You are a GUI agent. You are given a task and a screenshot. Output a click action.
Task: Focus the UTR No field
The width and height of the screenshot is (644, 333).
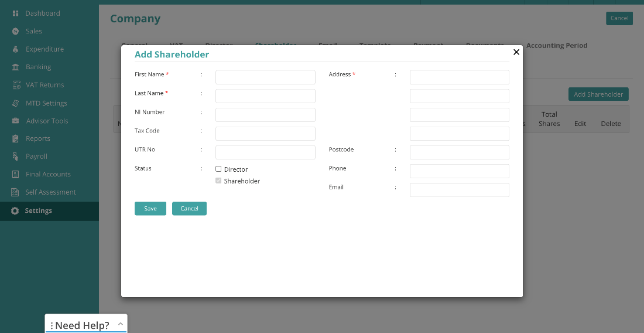click(x=265, y=152)
